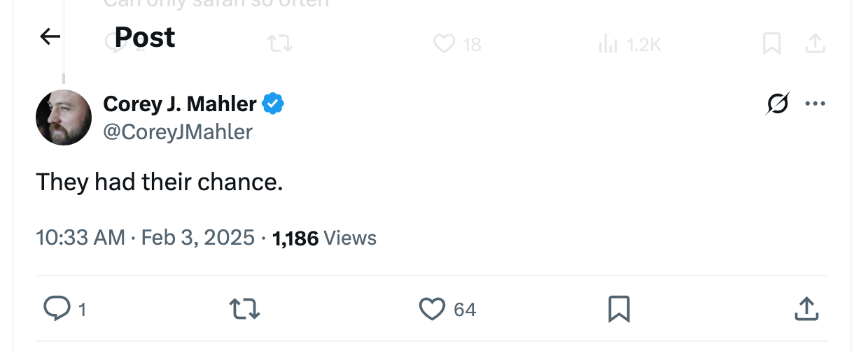
Task: Click the @CoreyJMahler handle
Action: tap(178, 131)
